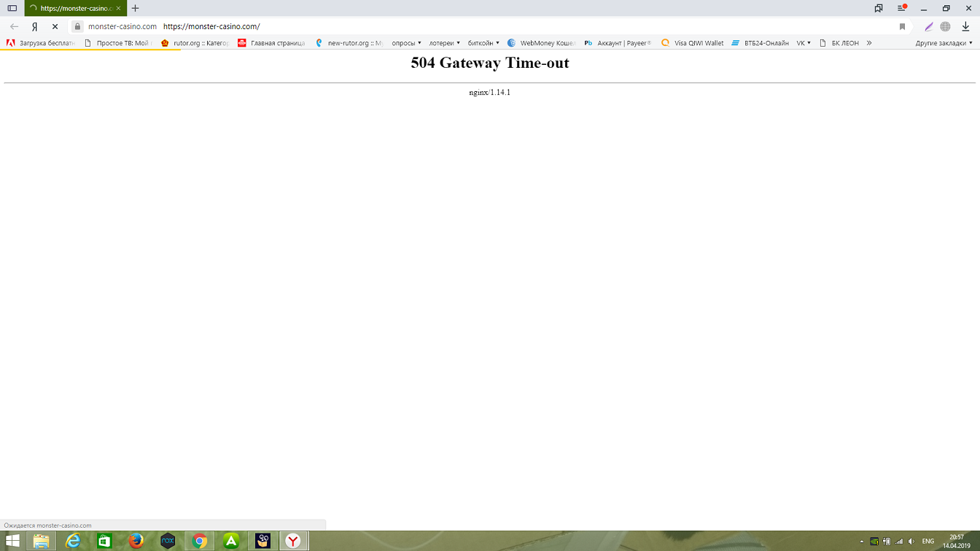Screen dimensions: 980x551
Task: Open the Nvidia tray icon
Action: [874, 542]
